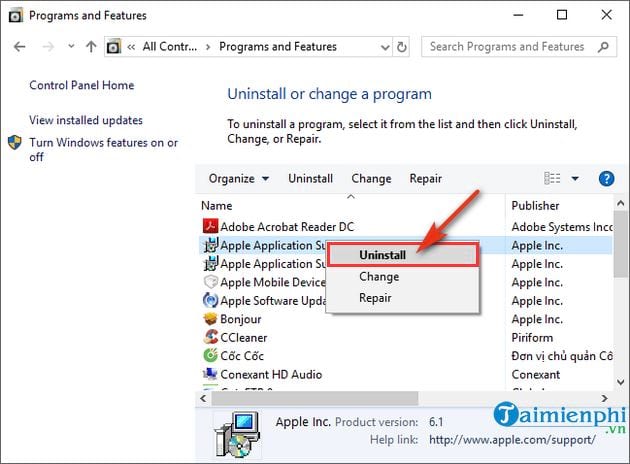
Task: Click the second Apple Application Support icon
Action: [x=211, y=264]
